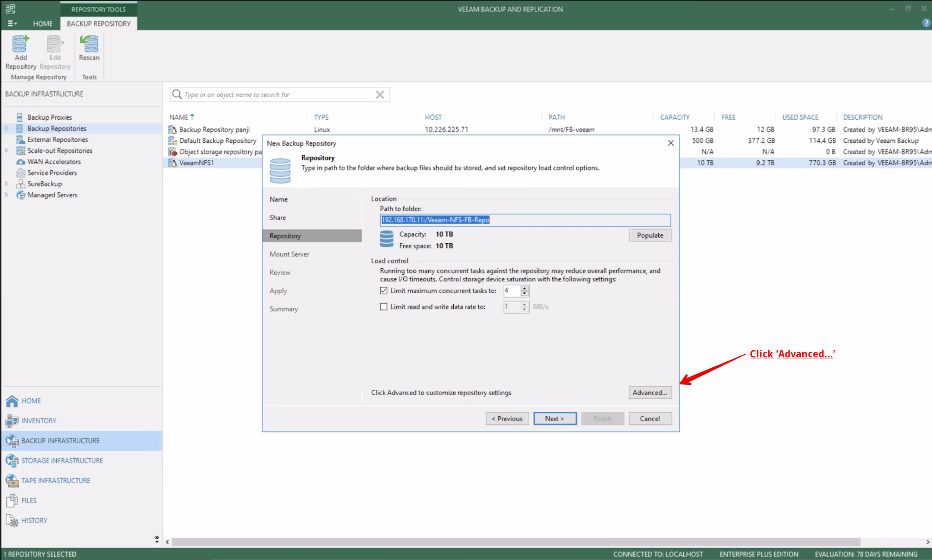
Task: Toggle Limit maximum concurrent tasks checkbox
Action: tap(384, 291)
